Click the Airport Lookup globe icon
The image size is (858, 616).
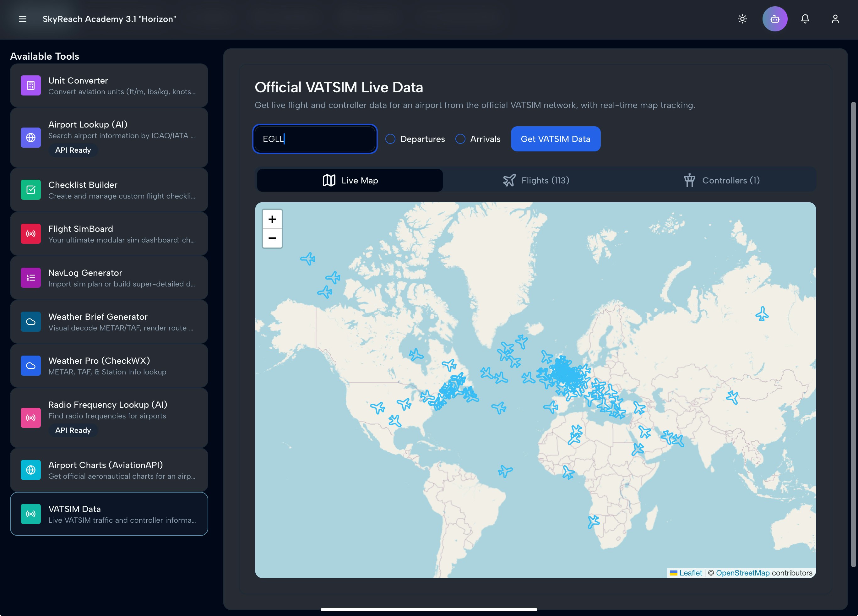click(31, 137)
